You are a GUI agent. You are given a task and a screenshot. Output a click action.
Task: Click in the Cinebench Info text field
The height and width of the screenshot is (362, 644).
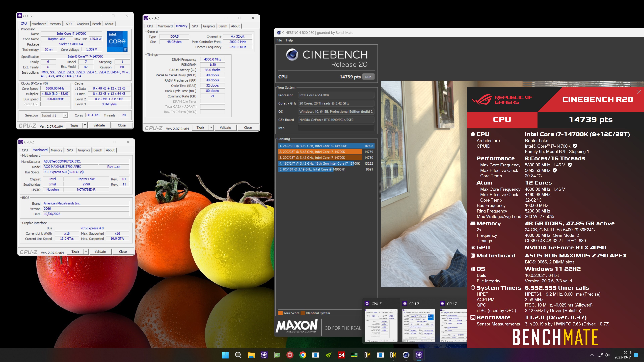336,128
